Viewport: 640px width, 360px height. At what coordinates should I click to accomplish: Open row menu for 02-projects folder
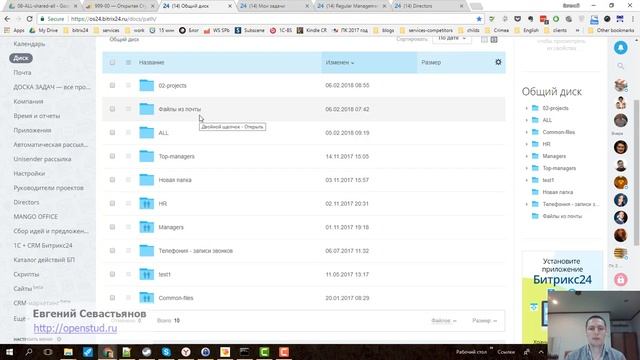pos(128,85)
